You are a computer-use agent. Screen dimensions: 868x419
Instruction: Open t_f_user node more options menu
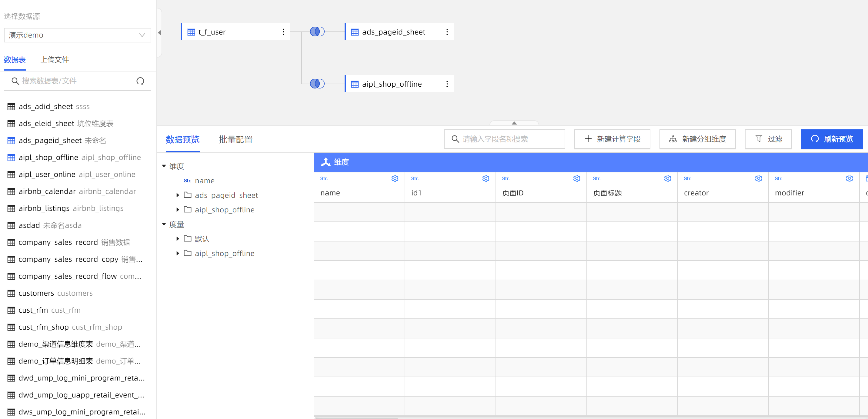click(x=283, y=32)
